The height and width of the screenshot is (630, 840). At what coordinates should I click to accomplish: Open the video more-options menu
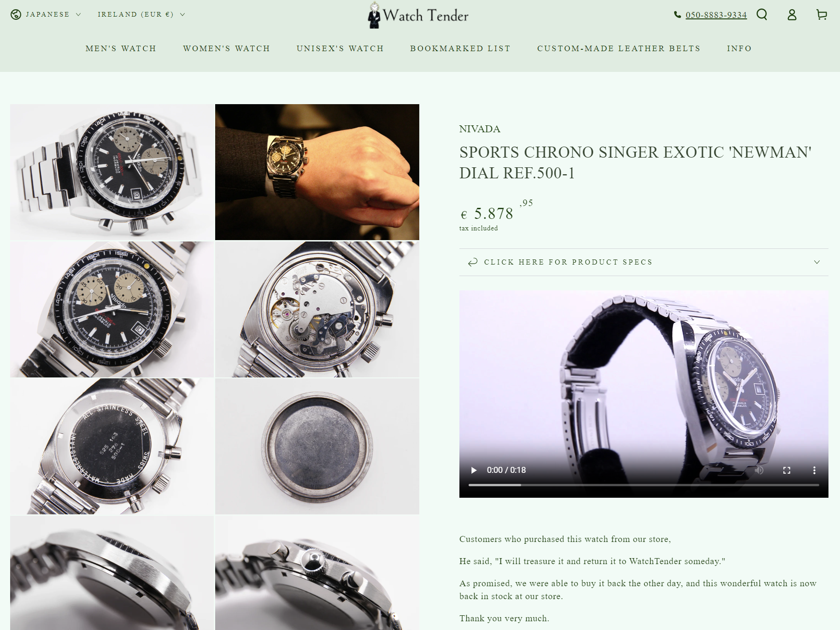(x=814, y=470)
